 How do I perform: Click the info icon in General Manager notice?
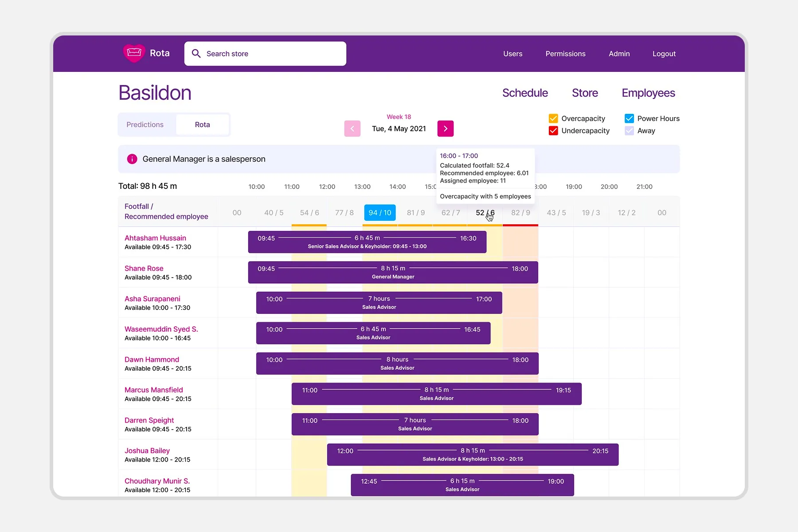[132, 159]
